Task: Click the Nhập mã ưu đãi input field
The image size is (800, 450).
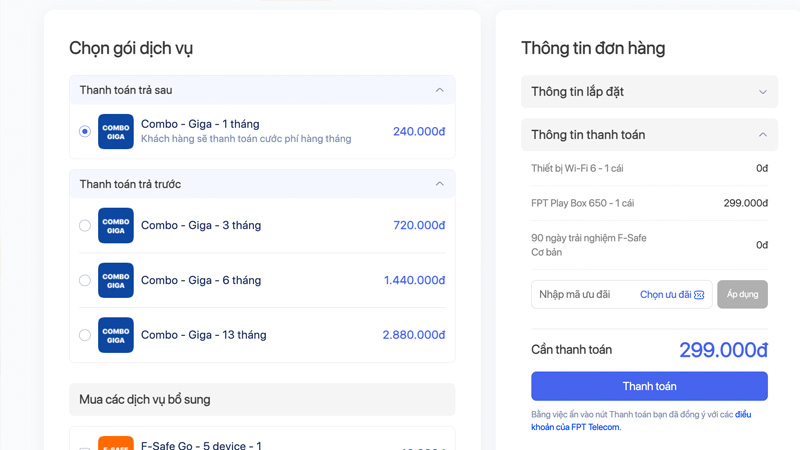Action: point(582,295)
